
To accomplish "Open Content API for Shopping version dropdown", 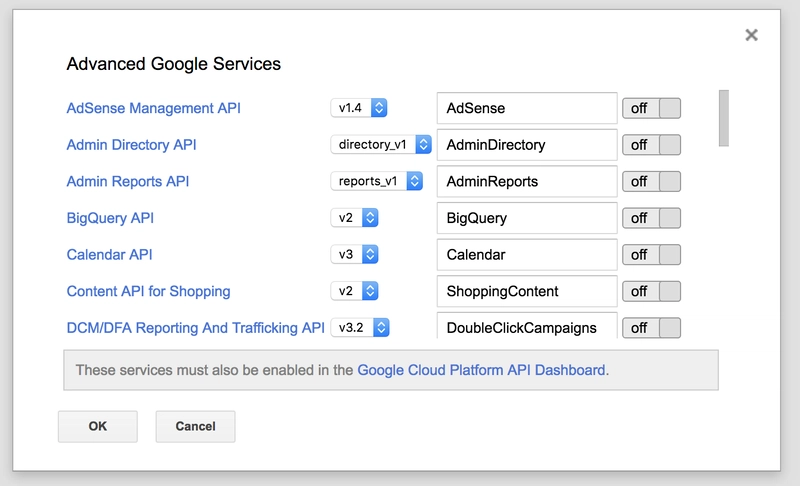I will (x=354, y=291).
